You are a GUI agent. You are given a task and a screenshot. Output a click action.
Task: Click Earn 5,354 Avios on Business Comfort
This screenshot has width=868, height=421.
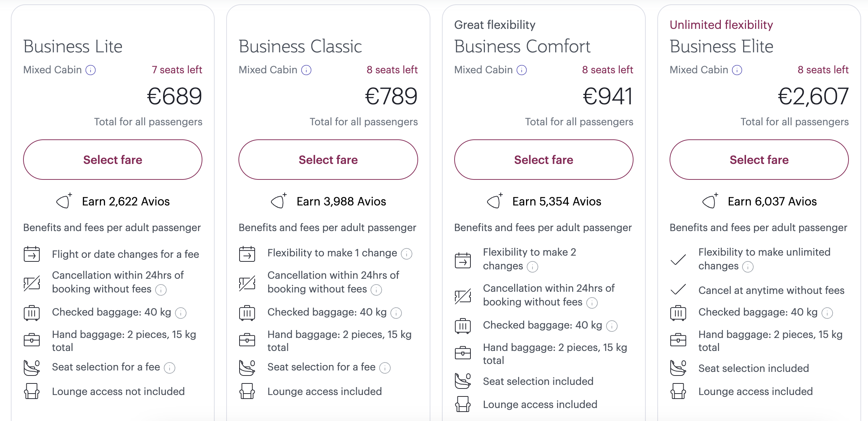pyautogui.click(x=556, y=201)
